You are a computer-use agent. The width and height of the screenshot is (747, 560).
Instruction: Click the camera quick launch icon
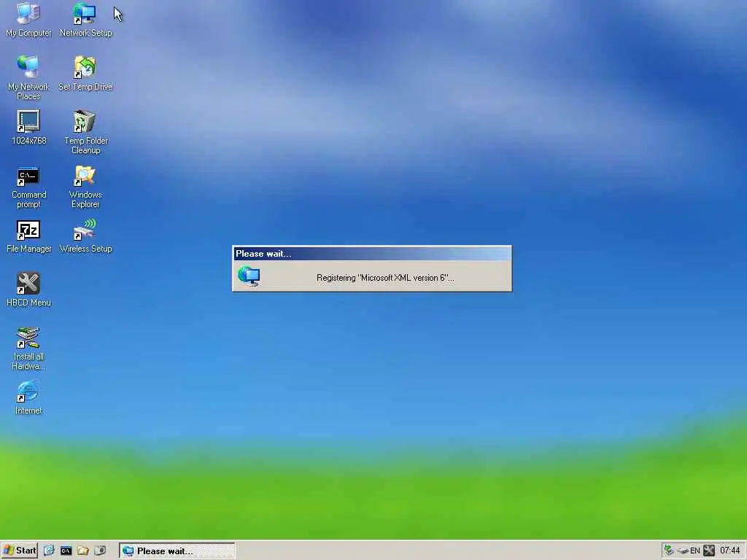[x=100, y=551]
